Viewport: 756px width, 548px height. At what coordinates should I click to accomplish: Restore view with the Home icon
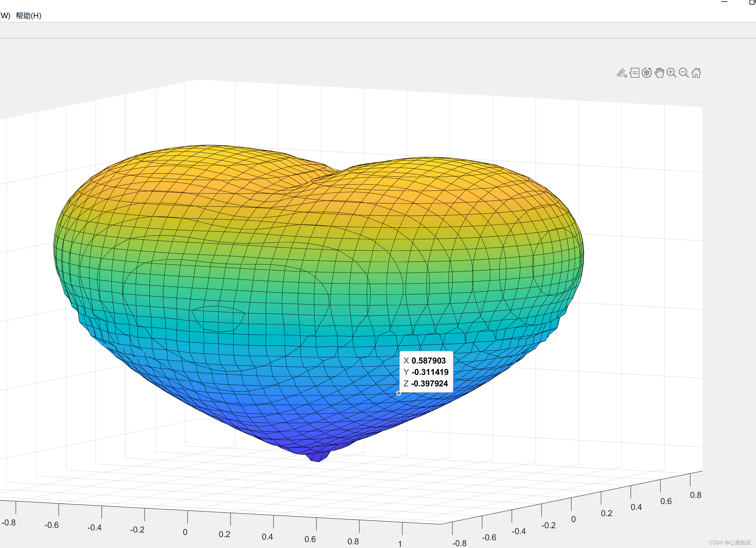[696, 73]
